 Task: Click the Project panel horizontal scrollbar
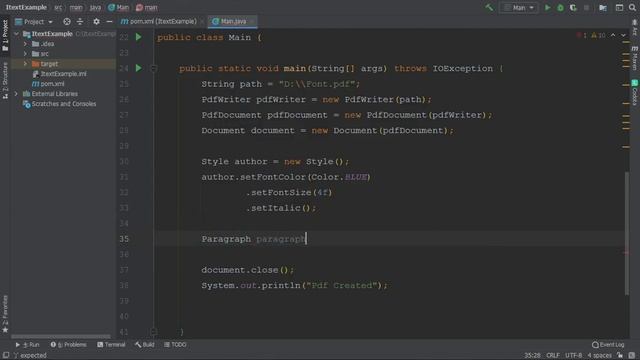coord(61,337)
